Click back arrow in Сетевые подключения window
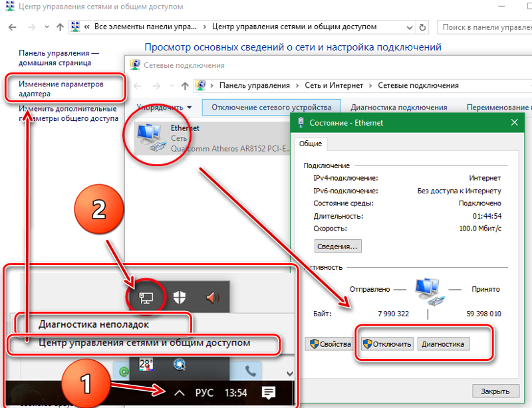Image resolution: width=532 pixels, height=408 pixels. (x=138, y=86)
